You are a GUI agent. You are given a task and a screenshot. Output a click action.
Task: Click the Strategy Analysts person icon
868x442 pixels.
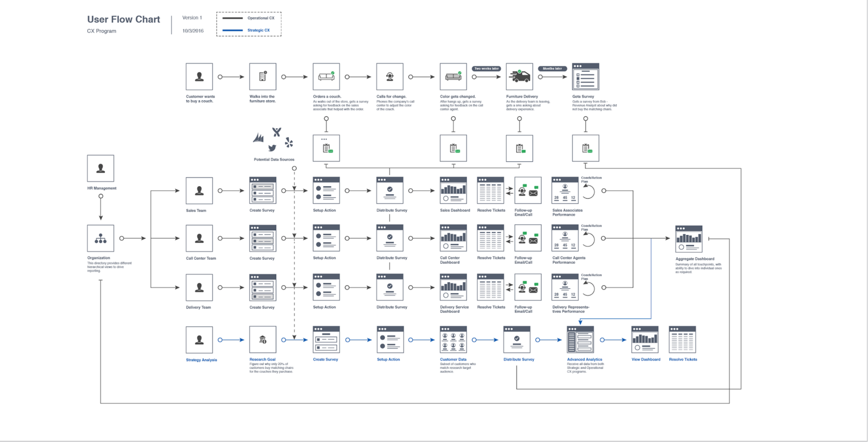point(199,340)
